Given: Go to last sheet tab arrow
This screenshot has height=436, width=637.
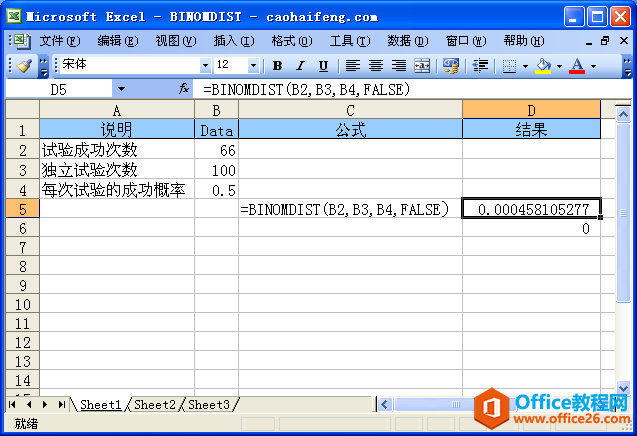Looking at the screenshot, I should (x=61, y=405).
